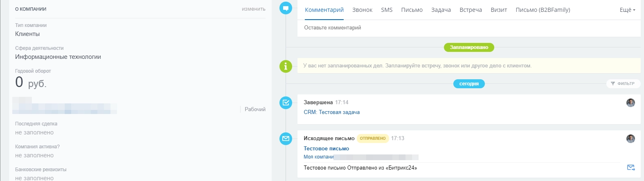Click the green info icon for planned activities
Image resolution: width=644 pixels, height=181 pixels.
[286, 66]
